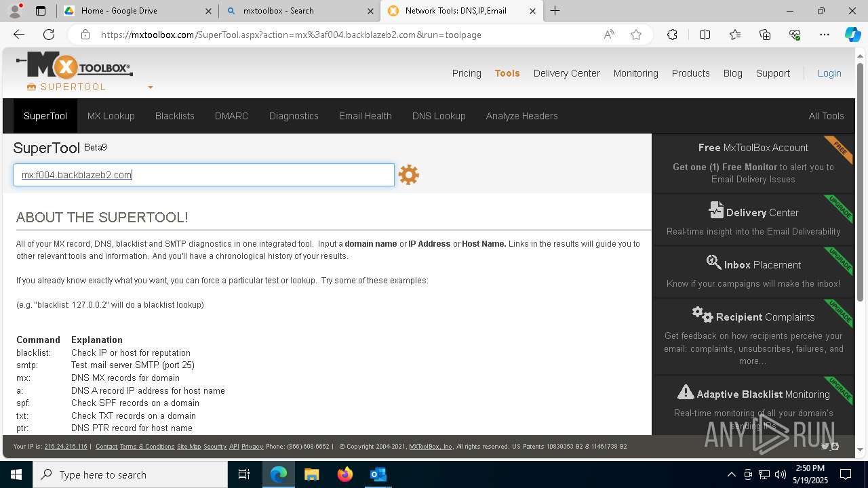The image size is (868, 488).
Task: Close the Google Drive tab
Action: [x=208, y=11]
